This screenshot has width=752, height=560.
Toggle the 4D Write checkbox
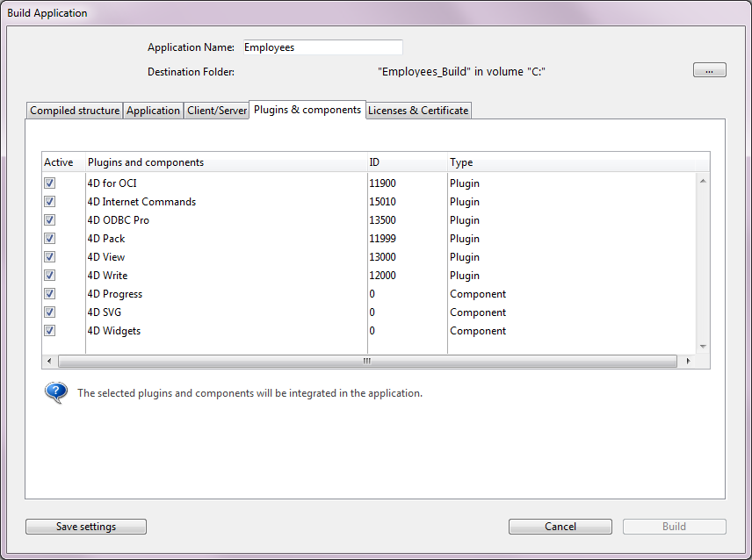tap(50, 276)
